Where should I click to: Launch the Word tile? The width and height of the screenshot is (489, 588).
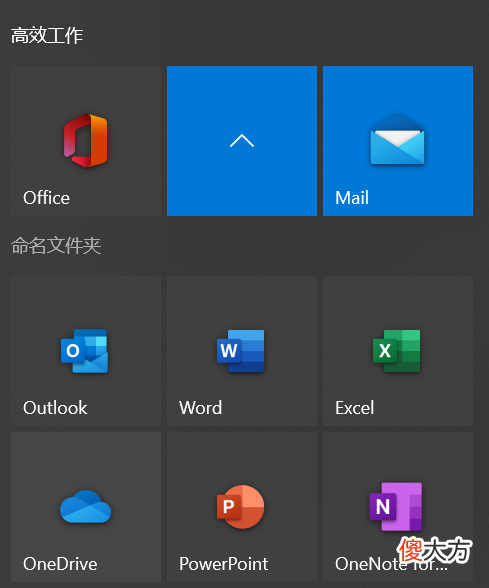[242, 351]
